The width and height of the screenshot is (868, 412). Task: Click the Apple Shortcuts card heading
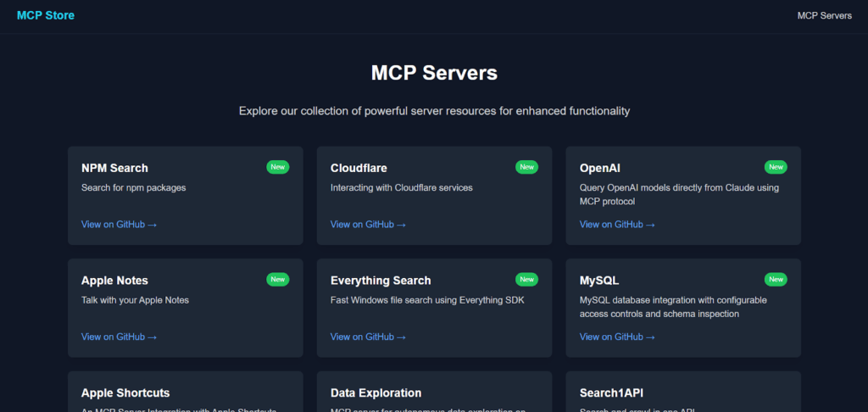[x=125, y=393]
